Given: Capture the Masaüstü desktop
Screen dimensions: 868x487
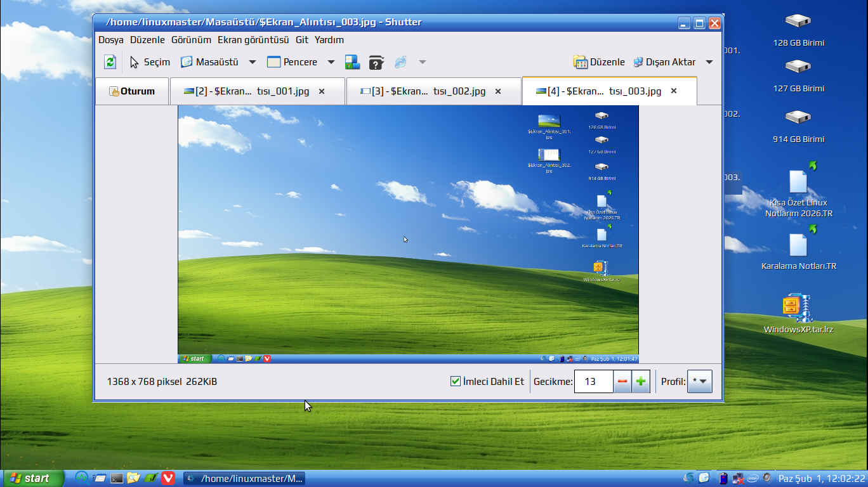Looking at the screenshot, I should (209, 62).
